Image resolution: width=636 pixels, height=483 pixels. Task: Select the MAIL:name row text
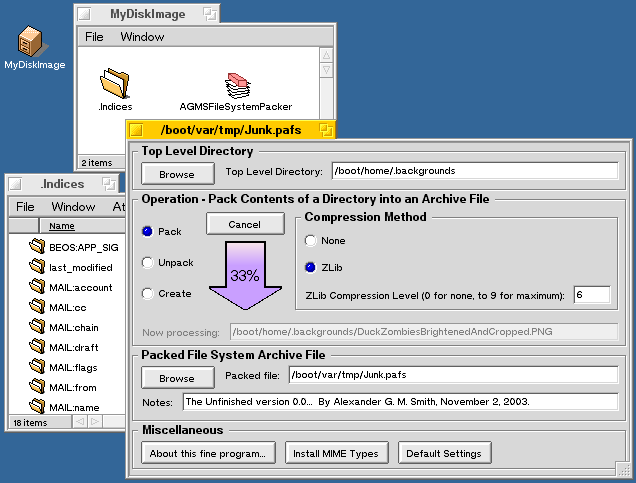tap(74, 407)
